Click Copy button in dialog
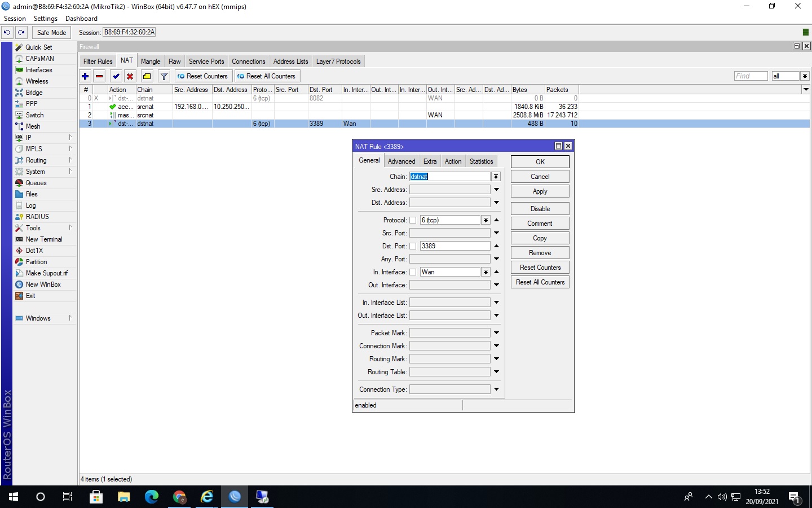The image size is (812, 508). click(x=540, y=238)
